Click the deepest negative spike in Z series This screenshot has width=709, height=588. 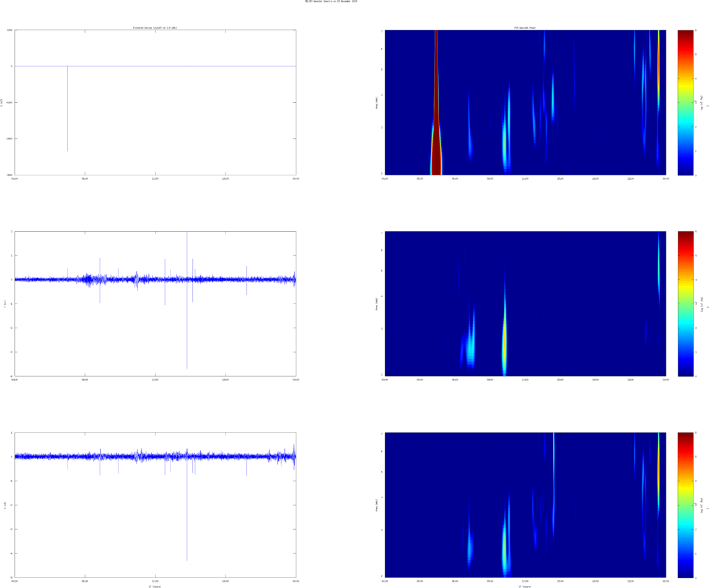(x=187, y=509)
